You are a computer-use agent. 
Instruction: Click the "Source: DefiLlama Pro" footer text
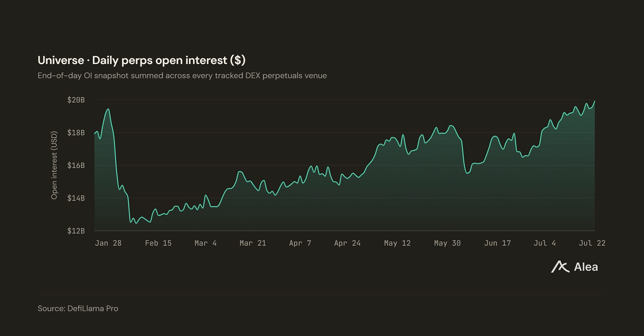(x=78, y=309)
